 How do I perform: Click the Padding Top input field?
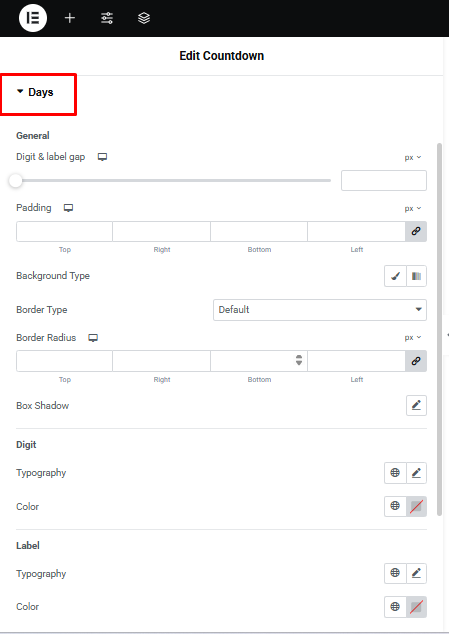(x=64, y=231)
